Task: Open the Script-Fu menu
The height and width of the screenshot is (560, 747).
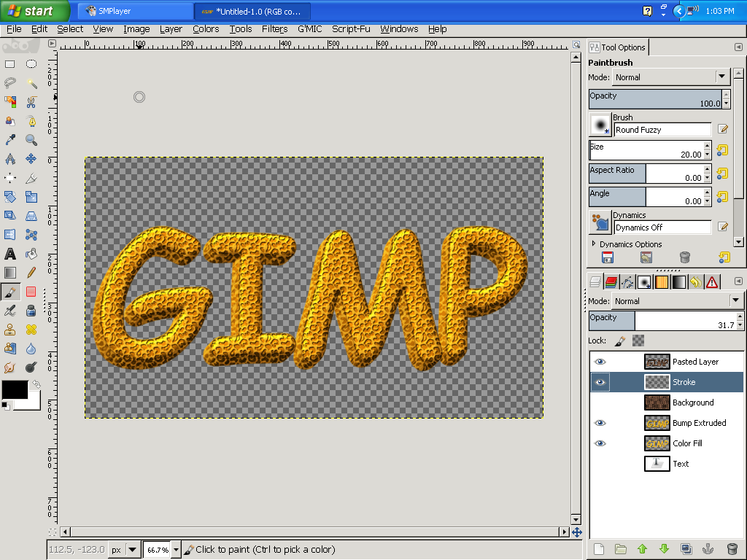Action: click(351, 29)
